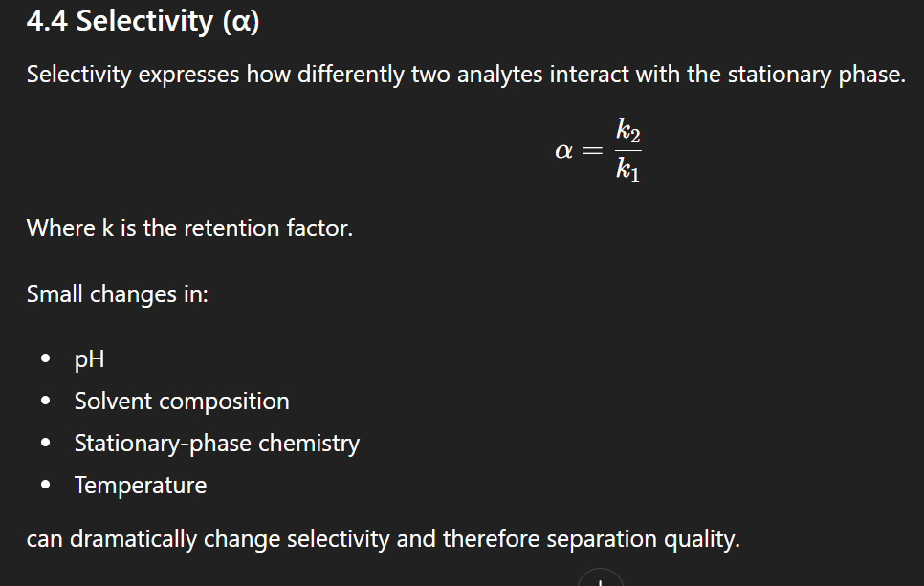The width and height of the screenshot is (924, 586).
Task: Click the bullet point beside 'pH'
Action: (45, 360)
